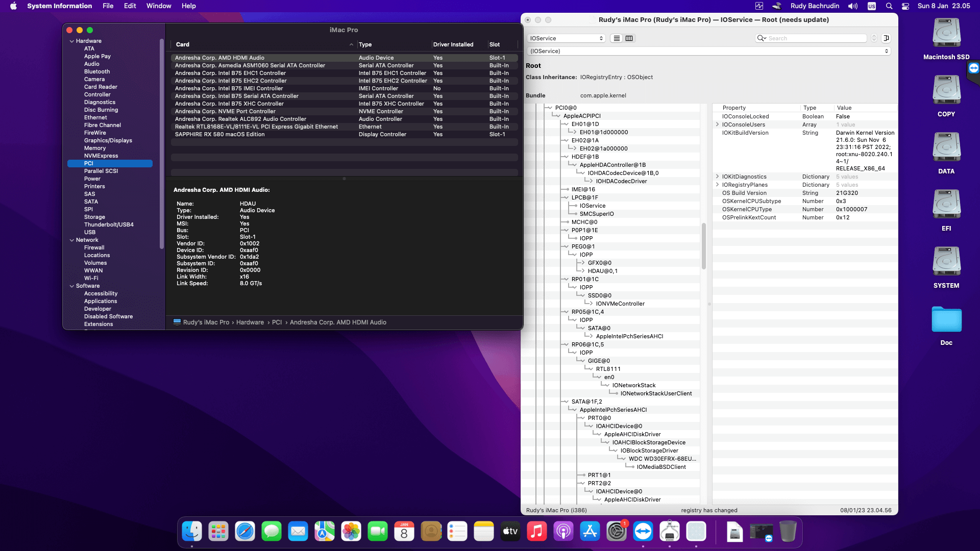Screen dimensions: 980x551
Task: Open Macintosh SSD drive icon
Action: [x=946, y=34]
